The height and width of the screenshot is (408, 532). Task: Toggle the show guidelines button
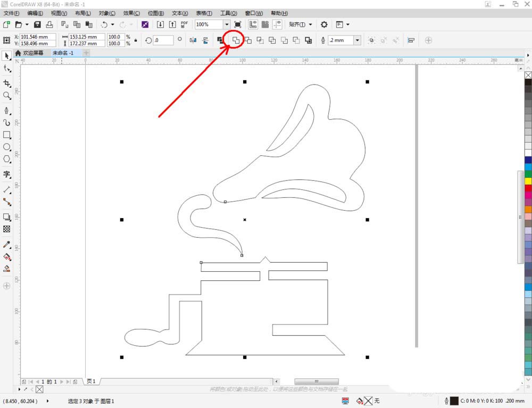pyautogui.click(x=277, y=24)
